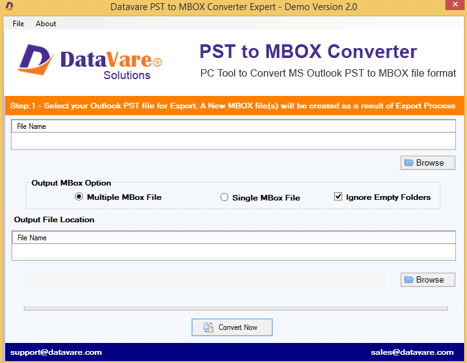The image size is (467, 363).
Task: Click Browse button for output file location
Action: point(428,280)
